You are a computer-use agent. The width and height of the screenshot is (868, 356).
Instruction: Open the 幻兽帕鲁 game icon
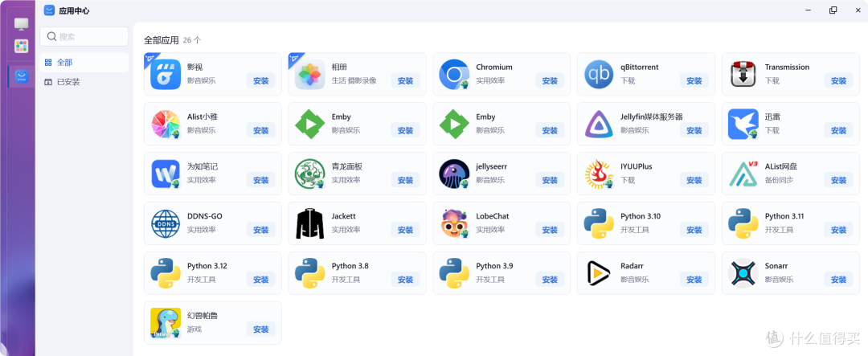166,323
